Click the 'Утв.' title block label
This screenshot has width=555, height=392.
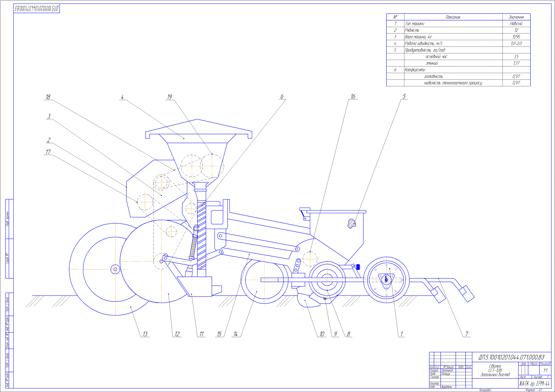click(432, 387)
